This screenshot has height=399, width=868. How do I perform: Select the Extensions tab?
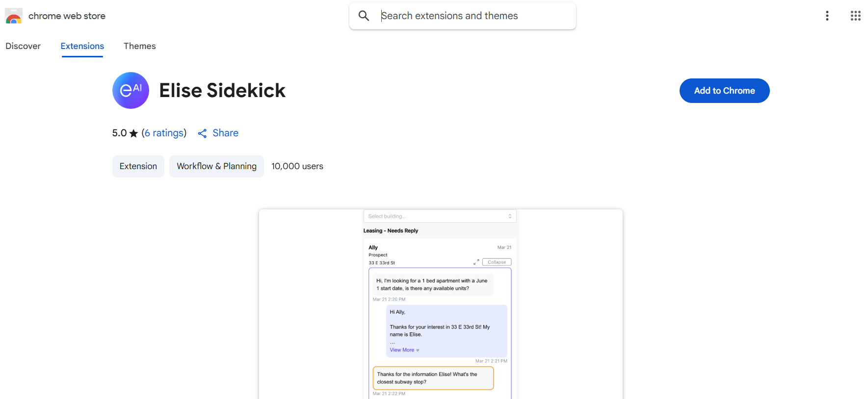click(82, 46)
